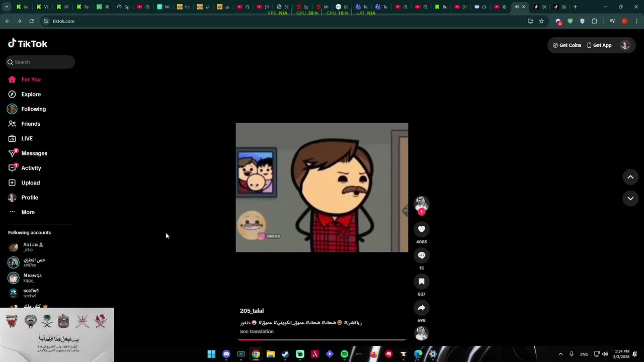Click Get Coins button
This screenshot has height=362, width=644.
[567, 45]
